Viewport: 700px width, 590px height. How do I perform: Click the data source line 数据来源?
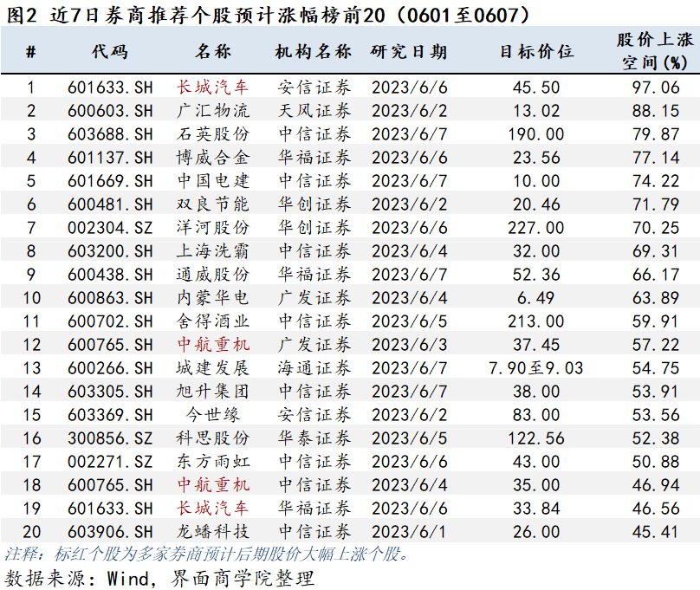click(x=159, y=579)
